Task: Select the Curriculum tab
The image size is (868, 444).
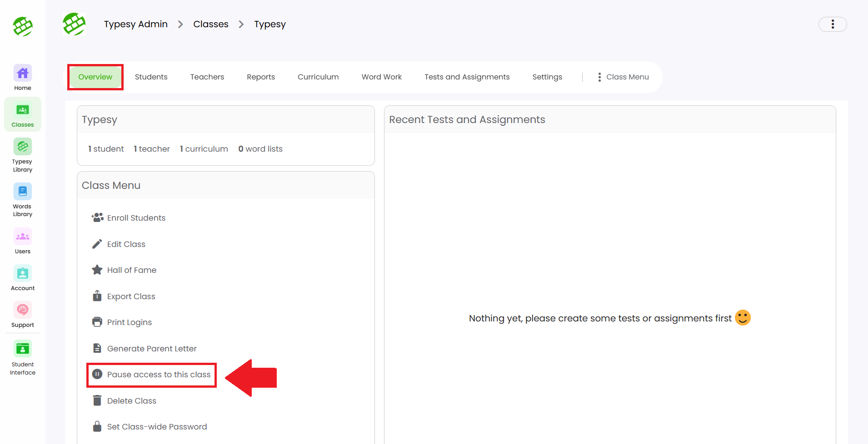Action: [x=318, y=77]
